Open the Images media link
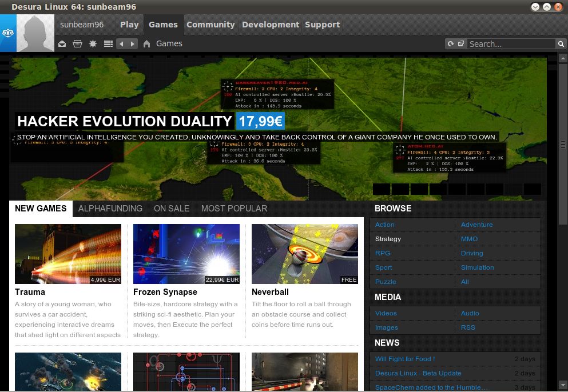The image size is (568, 392). (x=387, y=327)
